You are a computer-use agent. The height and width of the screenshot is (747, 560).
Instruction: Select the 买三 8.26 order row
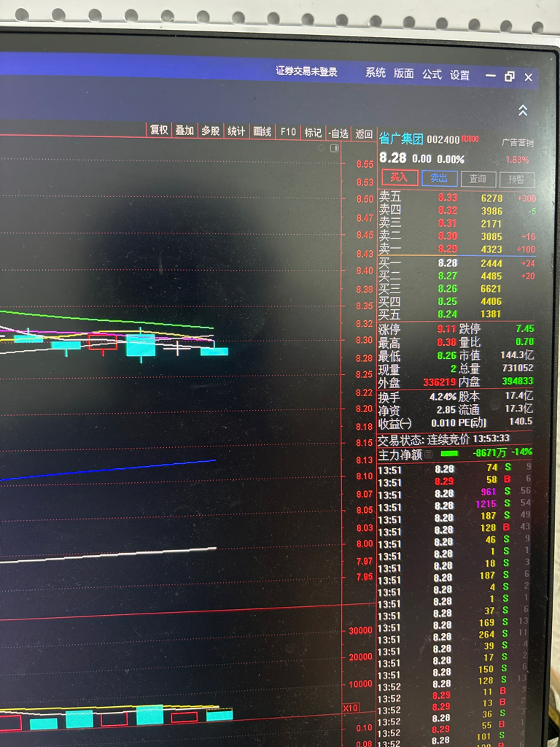457,289
